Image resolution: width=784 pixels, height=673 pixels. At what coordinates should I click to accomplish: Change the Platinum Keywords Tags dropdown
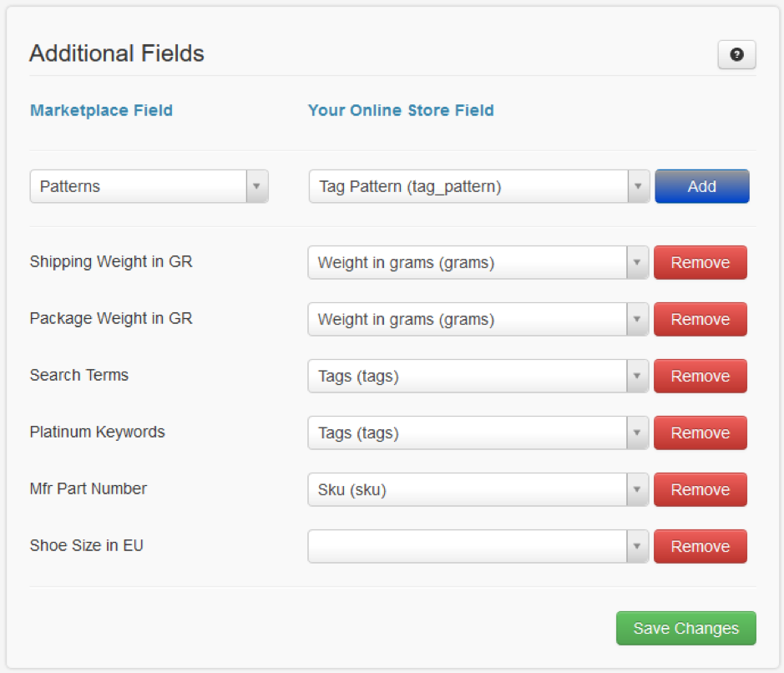(x=478, y=433)
